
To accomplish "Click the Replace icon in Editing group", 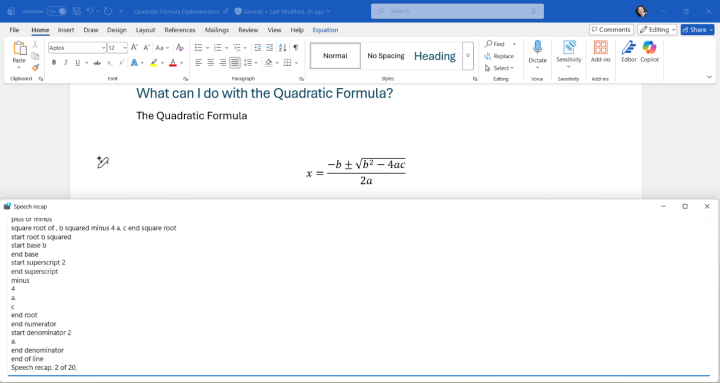I will coord(488,56).
